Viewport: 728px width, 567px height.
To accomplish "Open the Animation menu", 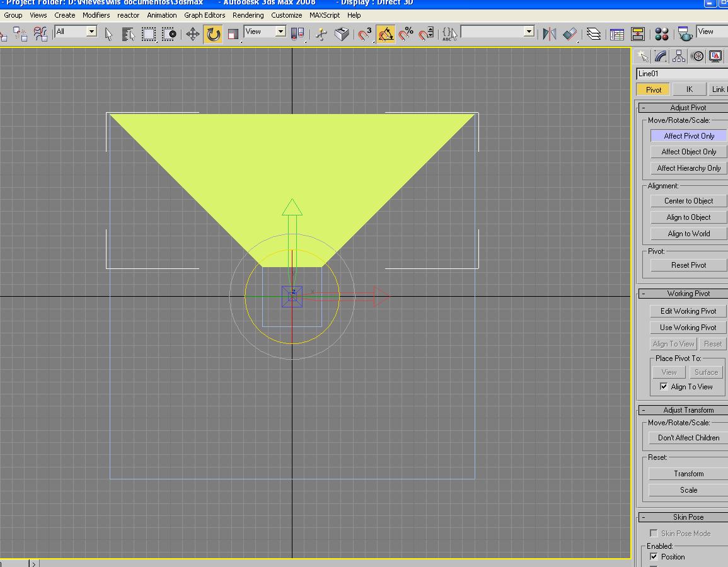I will (x=161, y=15).
